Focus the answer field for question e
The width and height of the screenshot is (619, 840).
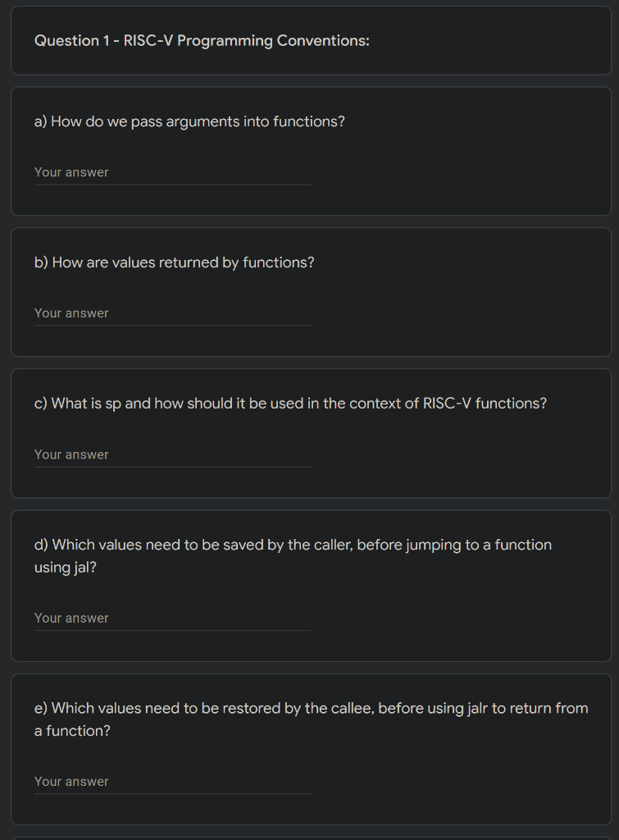172,782
